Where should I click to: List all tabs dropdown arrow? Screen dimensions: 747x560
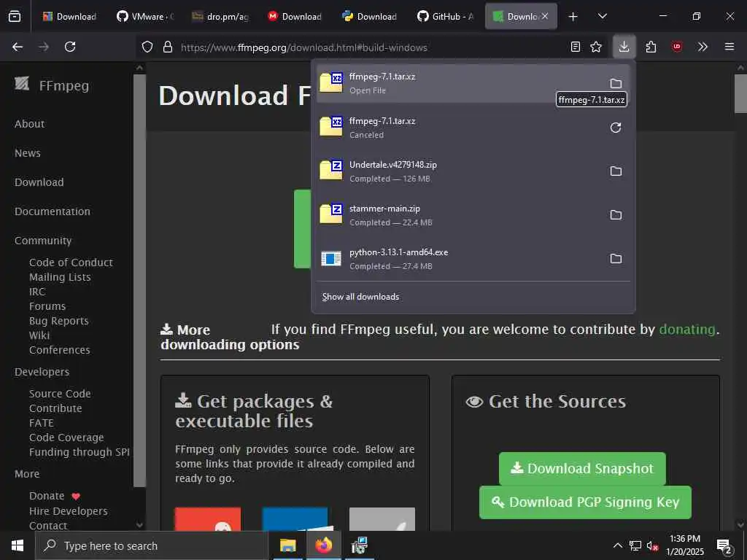coord(602,16)
